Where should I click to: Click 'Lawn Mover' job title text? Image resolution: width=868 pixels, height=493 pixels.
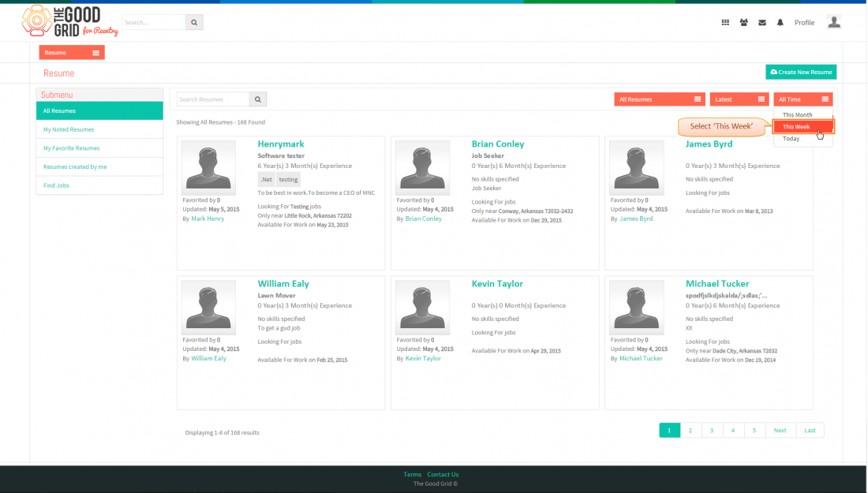276,296
